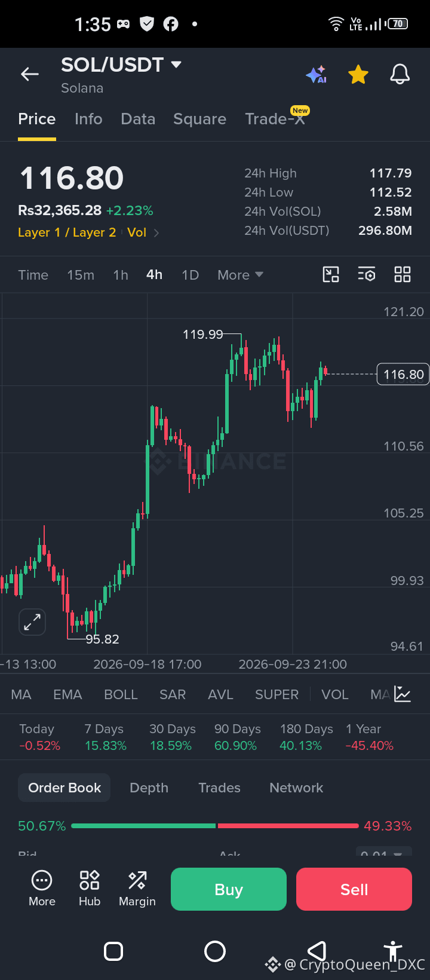Toggle the yellow favorite star

tap(358, 75)
